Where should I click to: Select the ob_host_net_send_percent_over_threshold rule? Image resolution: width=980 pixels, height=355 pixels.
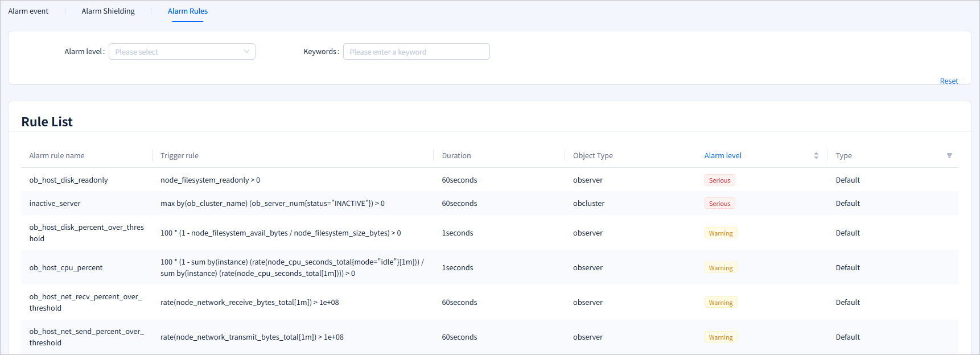point(87,337)
